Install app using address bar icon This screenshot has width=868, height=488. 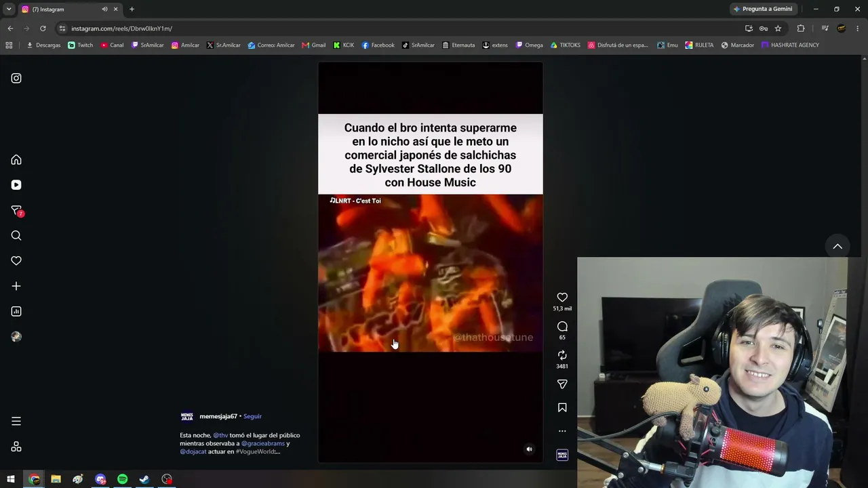(x=749, y=28)
